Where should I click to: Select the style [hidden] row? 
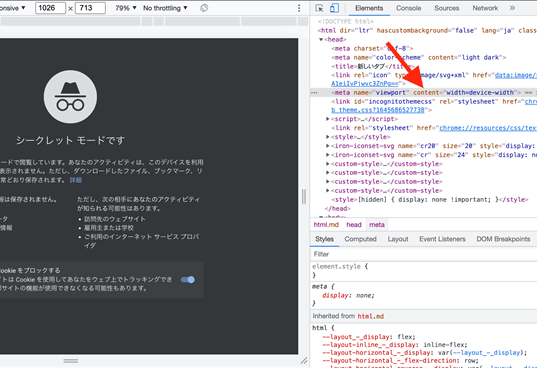(x=430, y=200)
